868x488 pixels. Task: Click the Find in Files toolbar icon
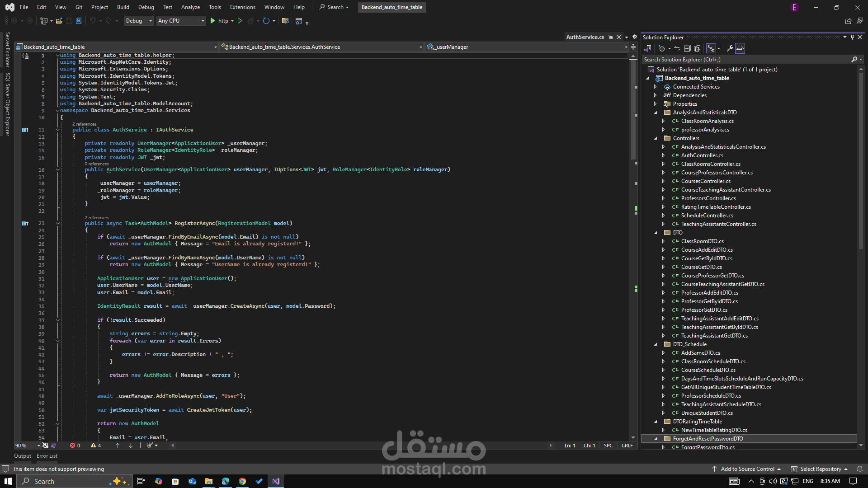285,21
